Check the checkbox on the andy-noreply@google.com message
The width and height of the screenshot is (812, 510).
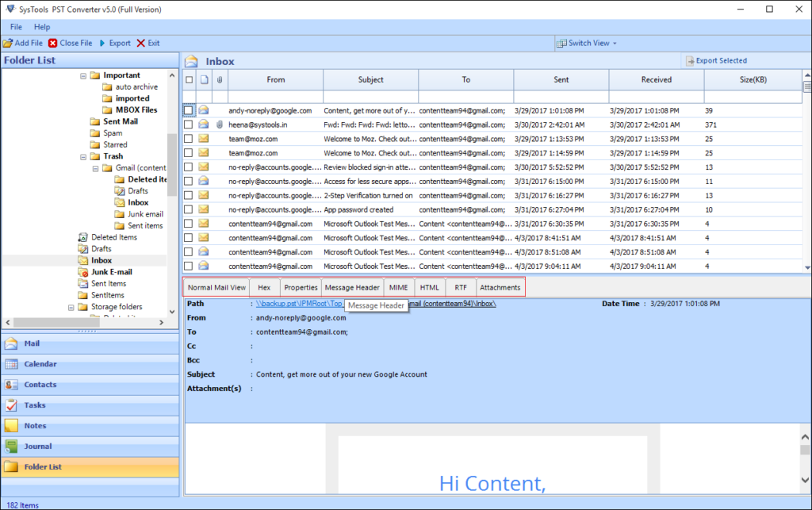pos(188,110)
